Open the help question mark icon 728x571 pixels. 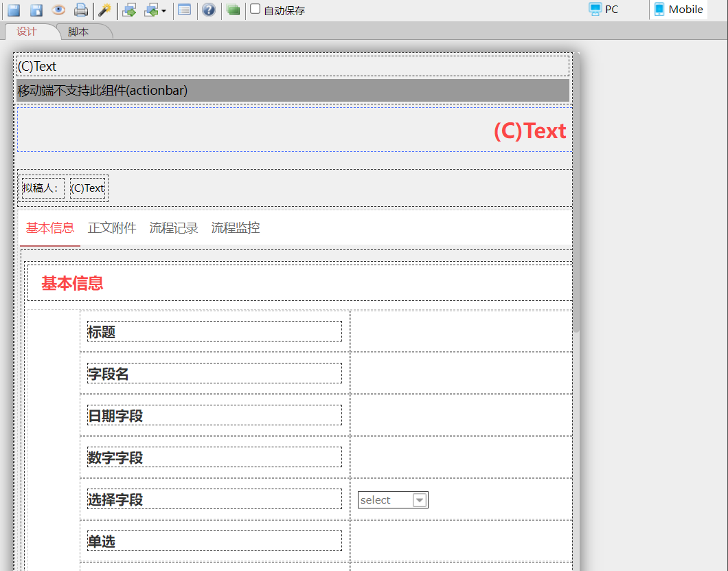pyautogui.click(x=208, y=10)
